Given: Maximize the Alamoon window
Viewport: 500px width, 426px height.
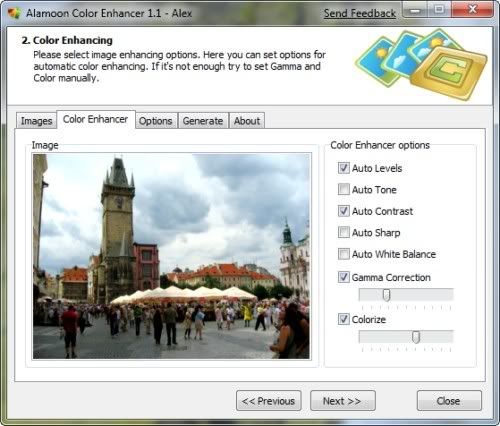Looking at the screenshot, I should click(439, 10).
